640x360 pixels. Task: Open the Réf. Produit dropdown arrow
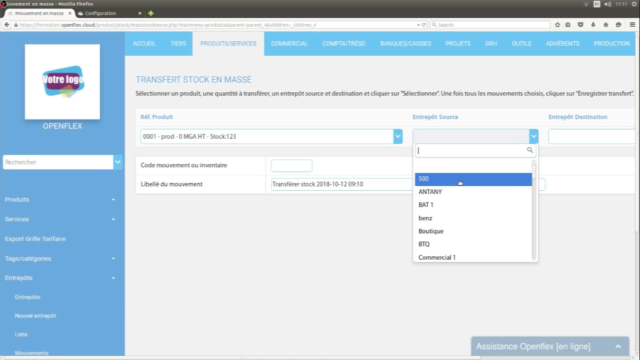click(398, 136)
